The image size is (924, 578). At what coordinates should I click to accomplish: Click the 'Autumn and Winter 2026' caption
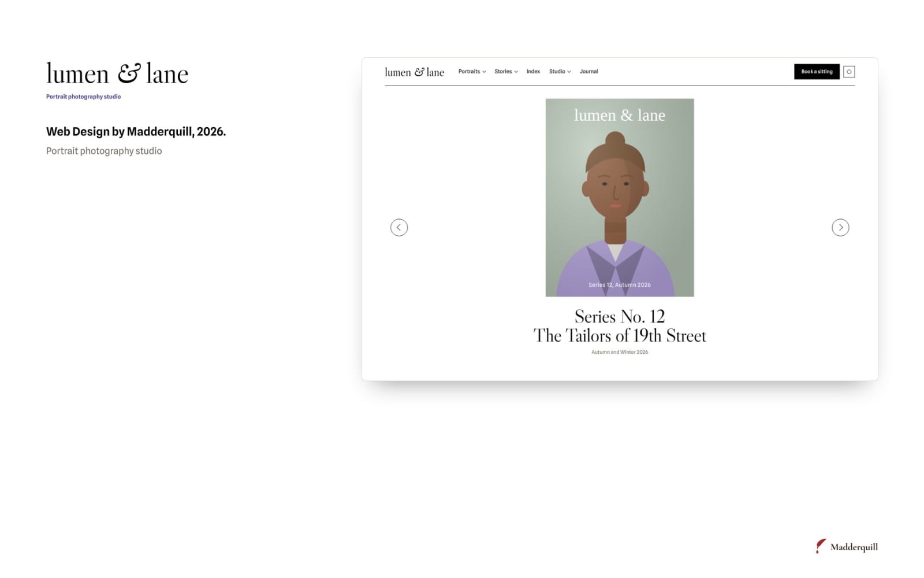point(620,352)
